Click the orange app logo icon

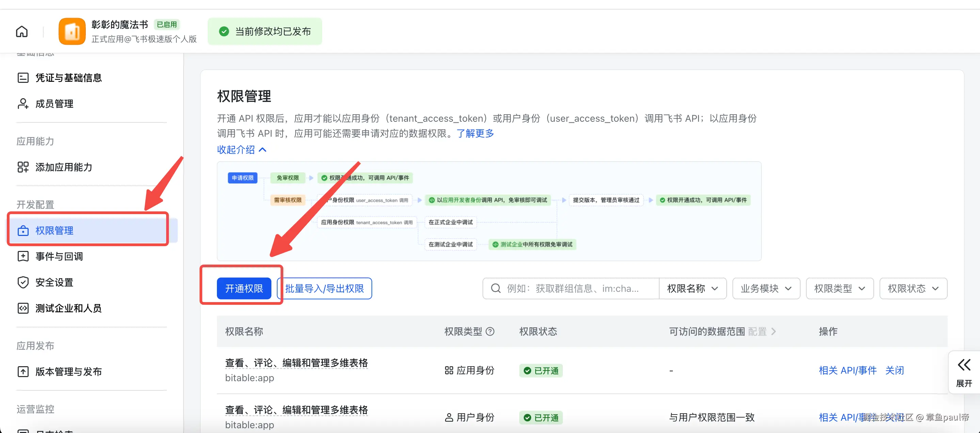coord(72,32)
